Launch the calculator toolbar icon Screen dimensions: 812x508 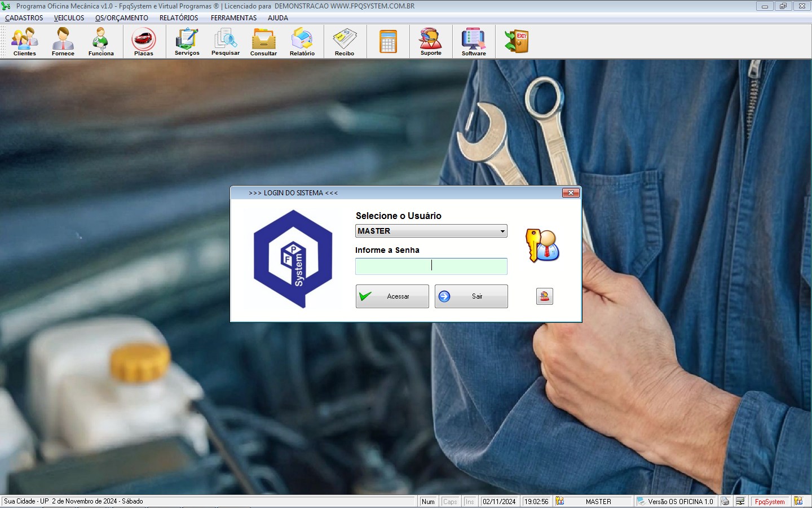[388, 42]
